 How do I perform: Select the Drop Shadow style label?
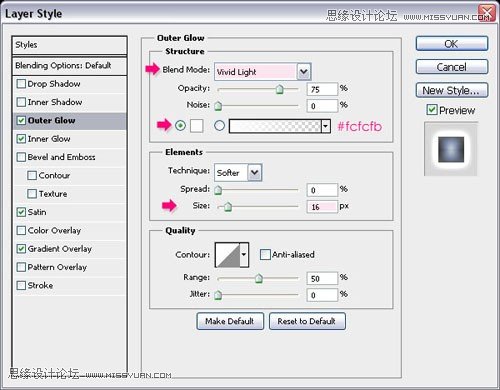click(54, 84)
